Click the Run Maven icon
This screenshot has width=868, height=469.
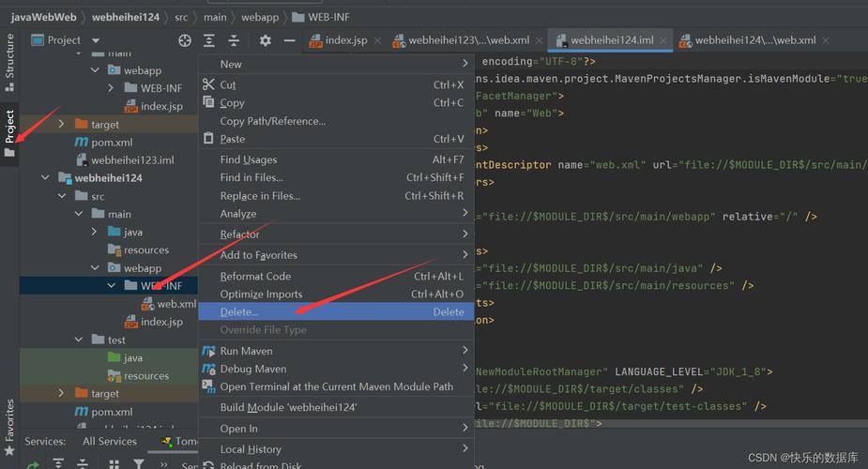[x=208, y=351]
